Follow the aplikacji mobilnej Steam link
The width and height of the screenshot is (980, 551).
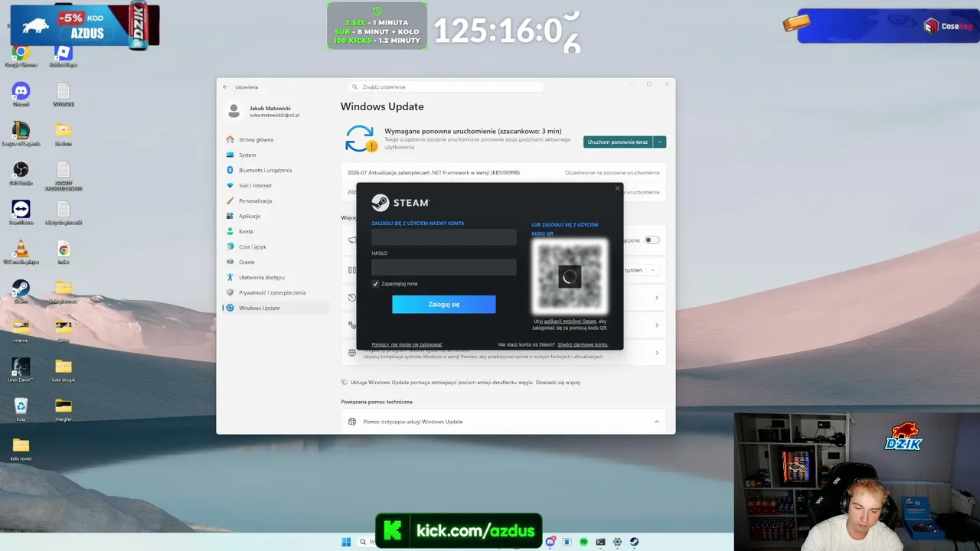570,321
